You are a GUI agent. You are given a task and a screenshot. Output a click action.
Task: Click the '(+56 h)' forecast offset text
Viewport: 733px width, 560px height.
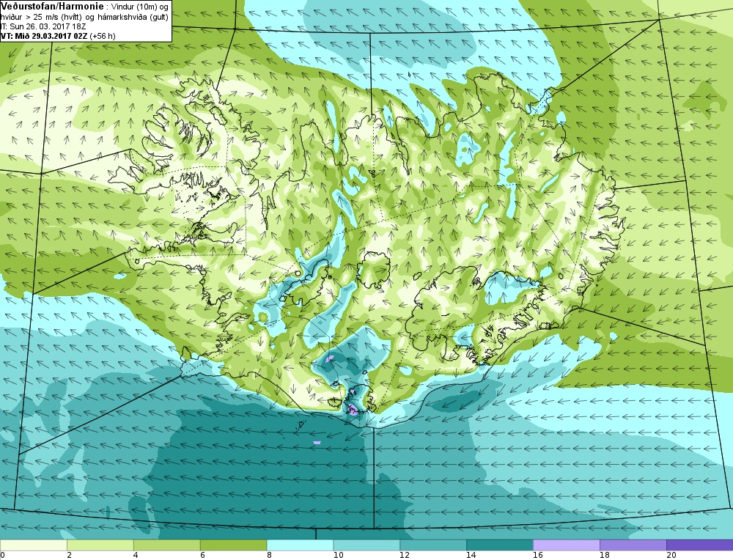pos(103,36)
